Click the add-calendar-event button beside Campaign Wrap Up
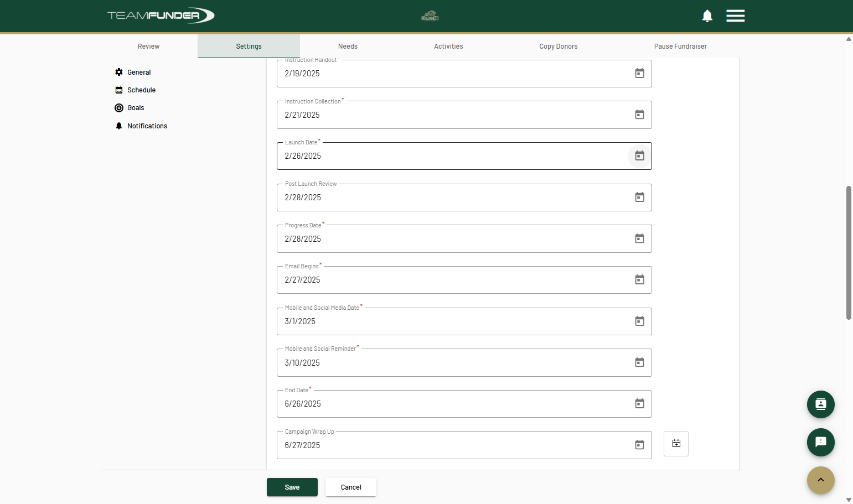Screen dimensions: 853x504 676,444
